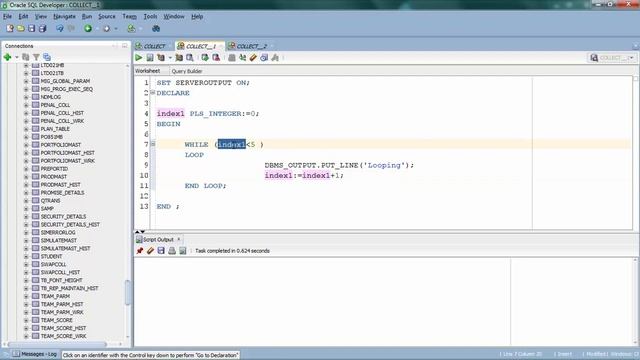Click the Forward navigation icon in toolbar

pos(107,29)
